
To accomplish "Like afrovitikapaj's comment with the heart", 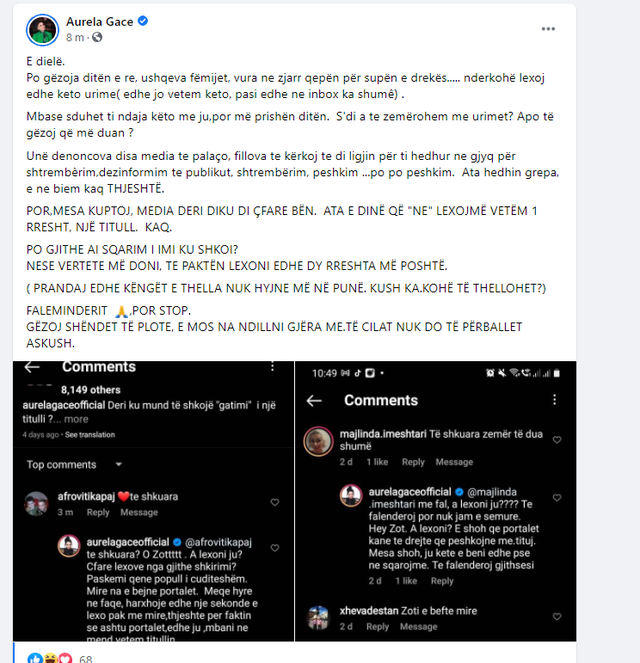I will click(275, 502).
